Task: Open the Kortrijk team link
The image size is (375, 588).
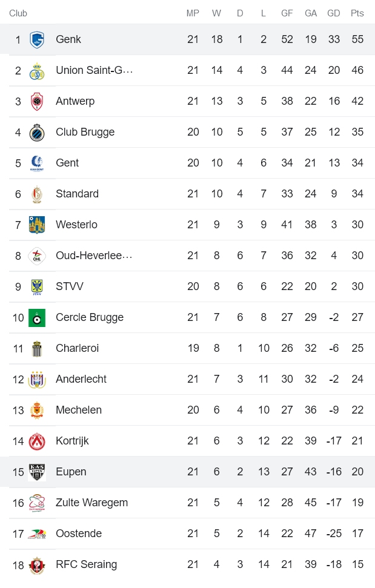Action: [x=72, y=441]
